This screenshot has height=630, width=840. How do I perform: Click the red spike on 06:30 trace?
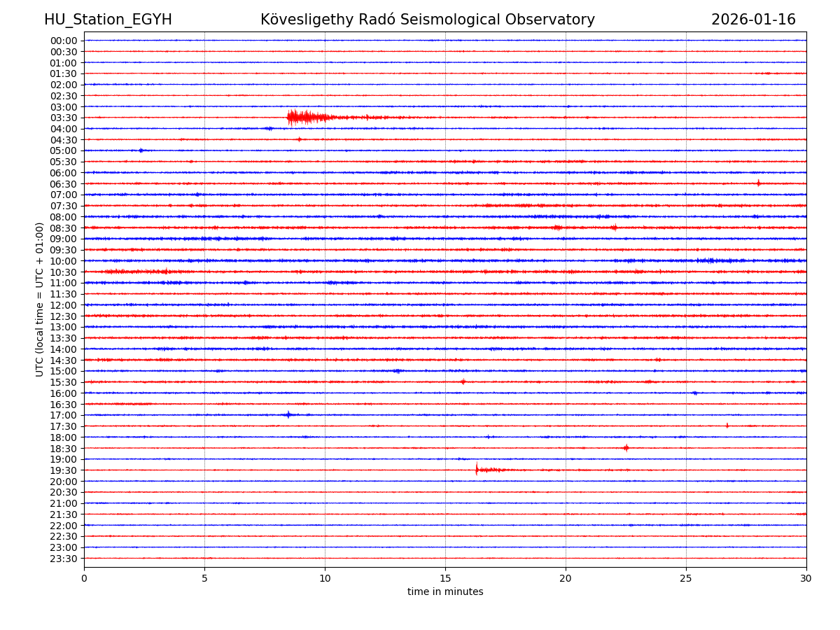[758, 183]
